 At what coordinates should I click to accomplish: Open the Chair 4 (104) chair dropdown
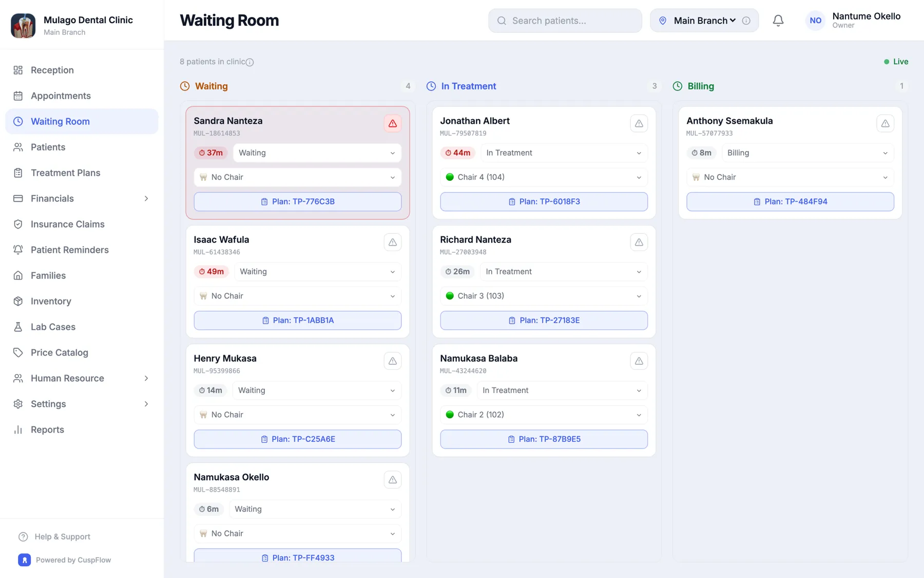[544, 177]
